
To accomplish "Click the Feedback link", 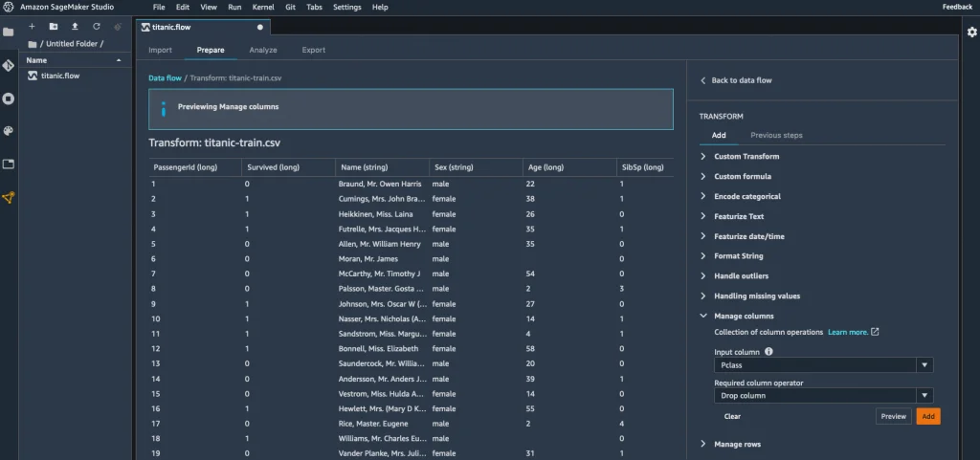I will pyautogui.click(x=957, y=7).
